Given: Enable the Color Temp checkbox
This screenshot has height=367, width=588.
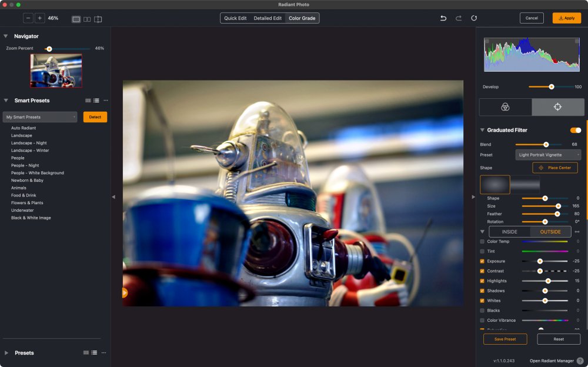Looking at the screenshot, I should click(483, 242).
